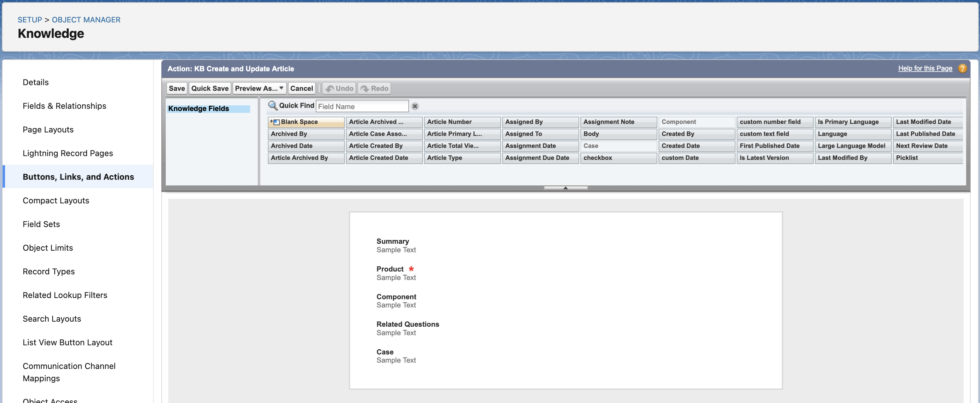Image resolution: width=980 pixels, height=403 pixels.
Task: Open Fields & Relationships in sidebar
Action: (64, 106)
